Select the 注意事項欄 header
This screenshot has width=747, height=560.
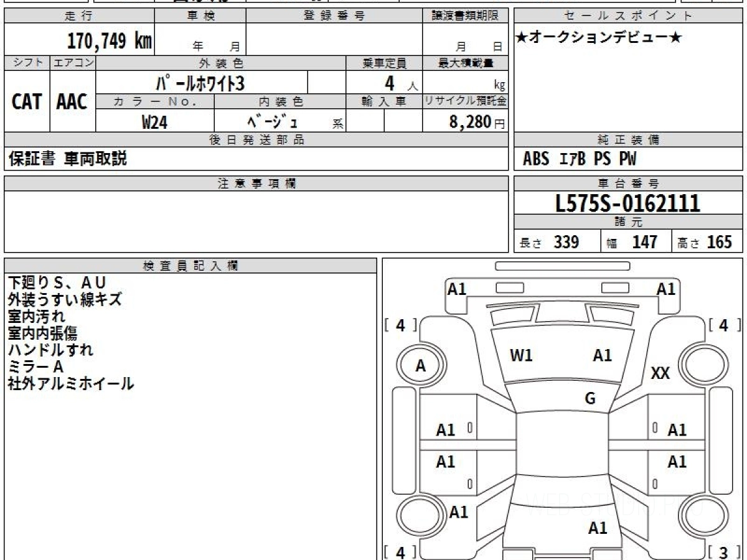pos(256,184)
